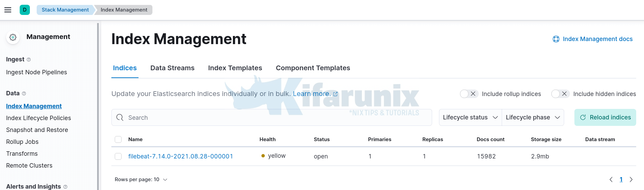Click the search magnifier icon
This screenshot has width=644, height=190.
tap(120, 117)
